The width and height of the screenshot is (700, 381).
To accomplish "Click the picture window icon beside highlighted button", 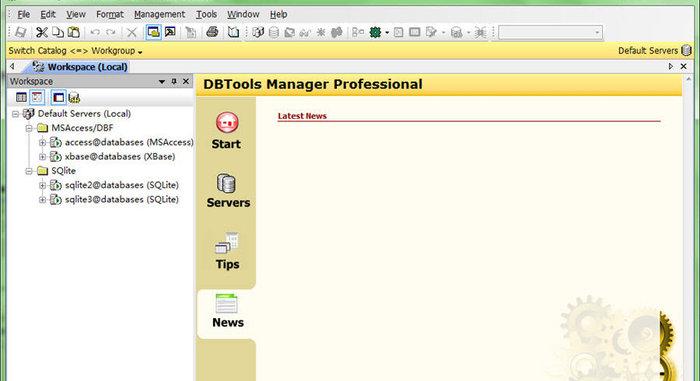I will pos(170,32).
